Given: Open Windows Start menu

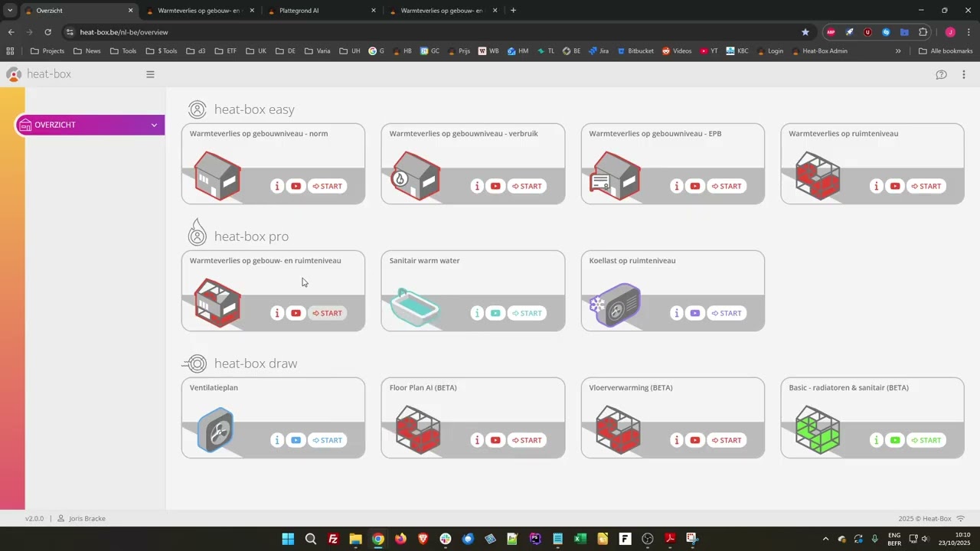Looking at the screenshot, I should click(x=288, y=539).
